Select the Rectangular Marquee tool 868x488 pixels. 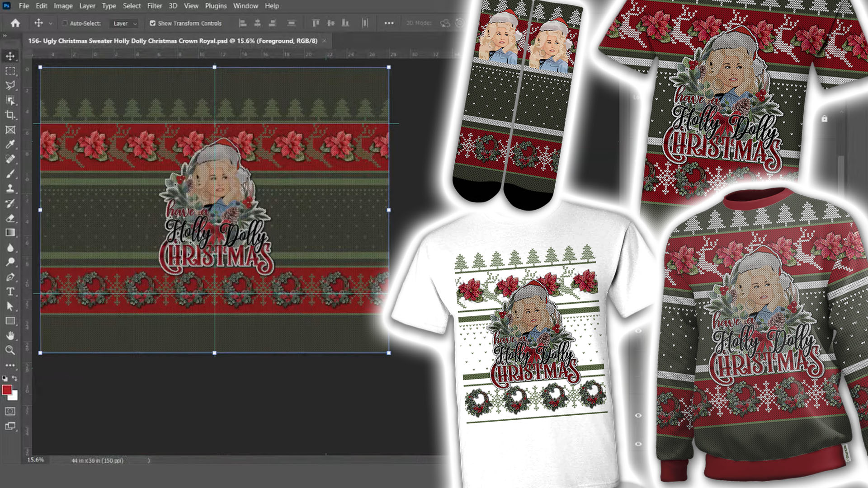click(x=10, y=71)
